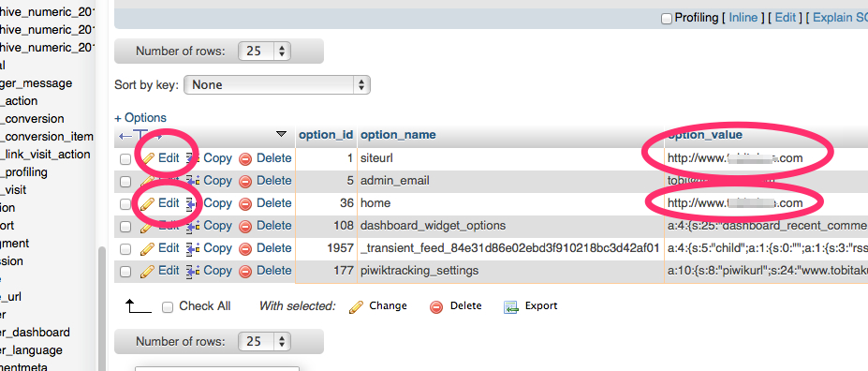
Task: Click red Delete icon next to With selected
Action: pos(436,306)
